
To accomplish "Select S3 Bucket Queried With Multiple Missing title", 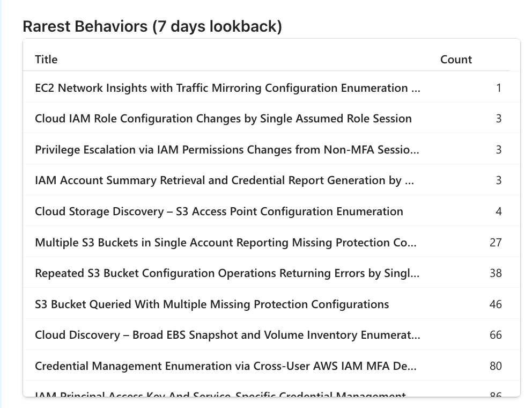I will (x=212, y=304).
